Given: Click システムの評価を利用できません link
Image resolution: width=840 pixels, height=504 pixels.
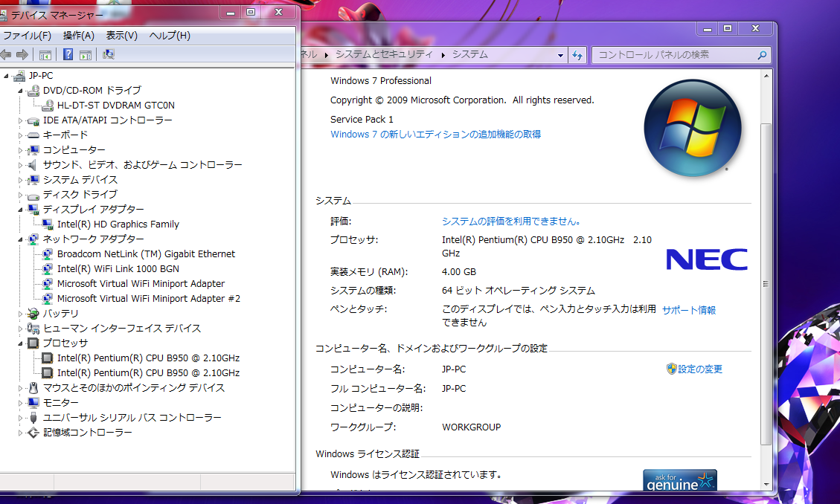Looking at the screenshot, I should point(512,221).
